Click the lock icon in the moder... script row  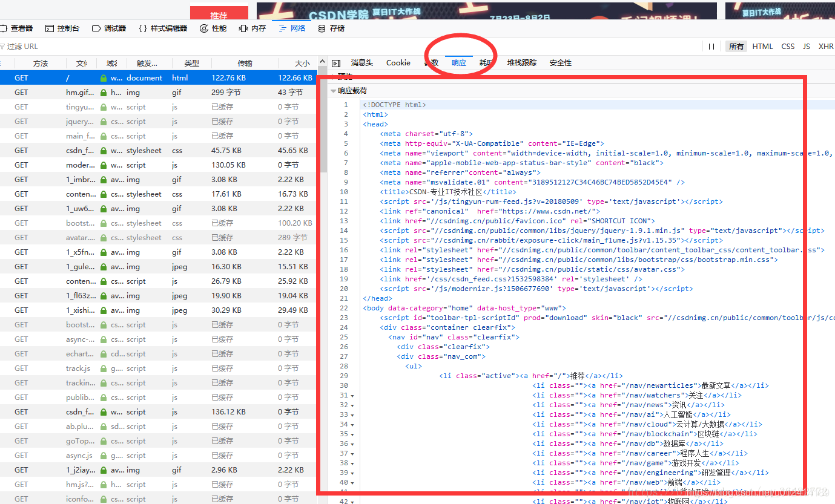pyautogui.click(x=104, y=165)
